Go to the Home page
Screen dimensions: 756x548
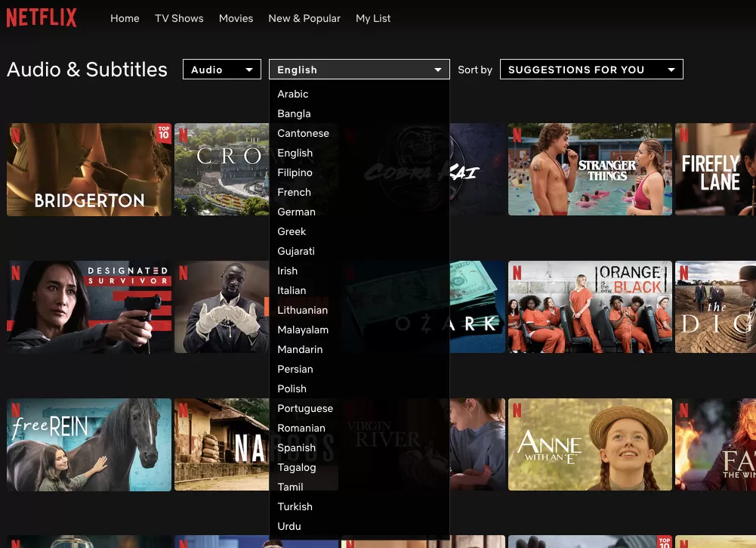point(125,18)
